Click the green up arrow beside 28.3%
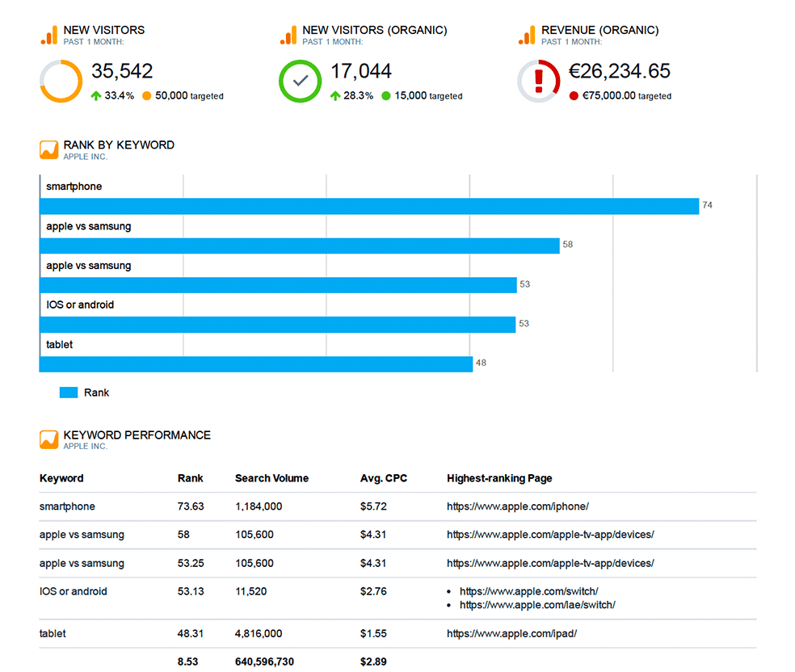The height and width of the screenshot is (672, 795). [x=334, y=96]
